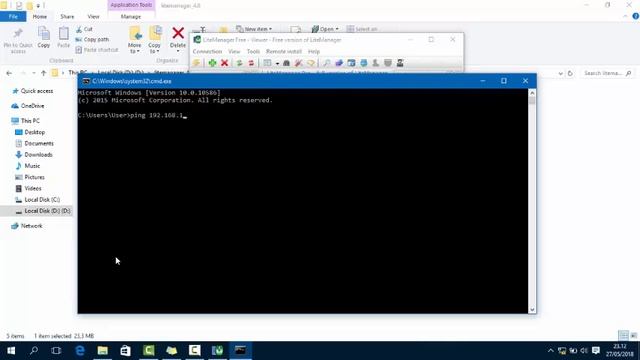Viewport: 640px width, 360px height.
Task: Select Downloads in navigation pane
Action: point(34,155)
